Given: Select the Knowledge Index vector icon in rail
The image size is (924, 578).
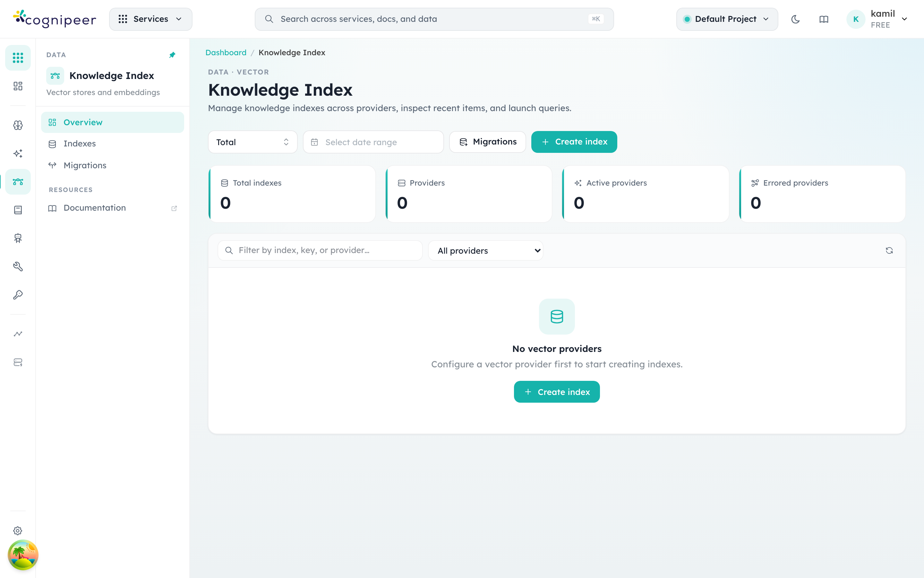Looking at the screenshot, I should [18, 181].
